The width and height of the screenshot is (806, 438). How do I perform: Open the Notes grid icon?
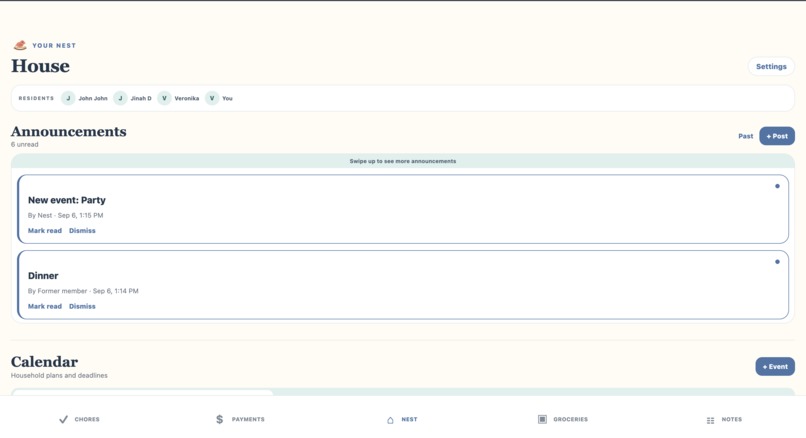coord(710,420)
